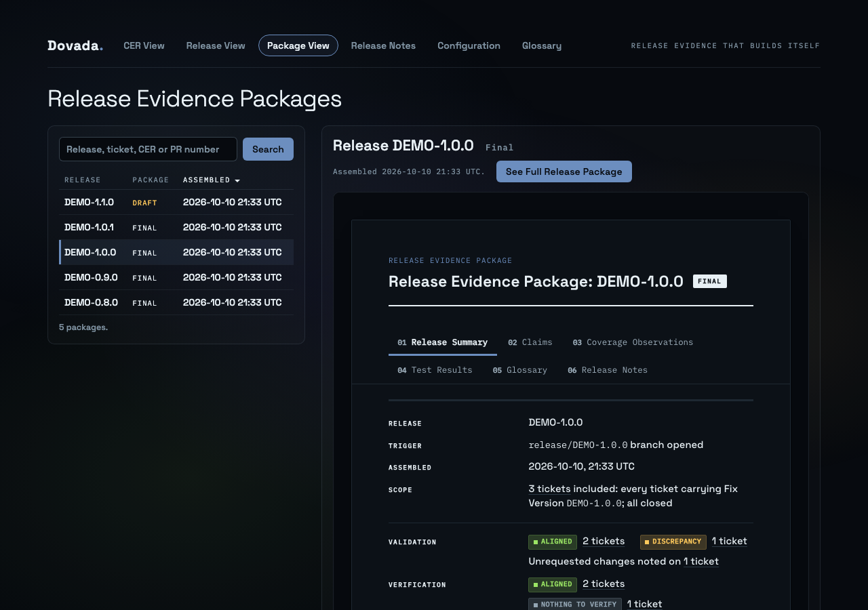The image size is (868, 610).
Task: Open the discrepancy 1 ticket link
Action: [730, 541]
